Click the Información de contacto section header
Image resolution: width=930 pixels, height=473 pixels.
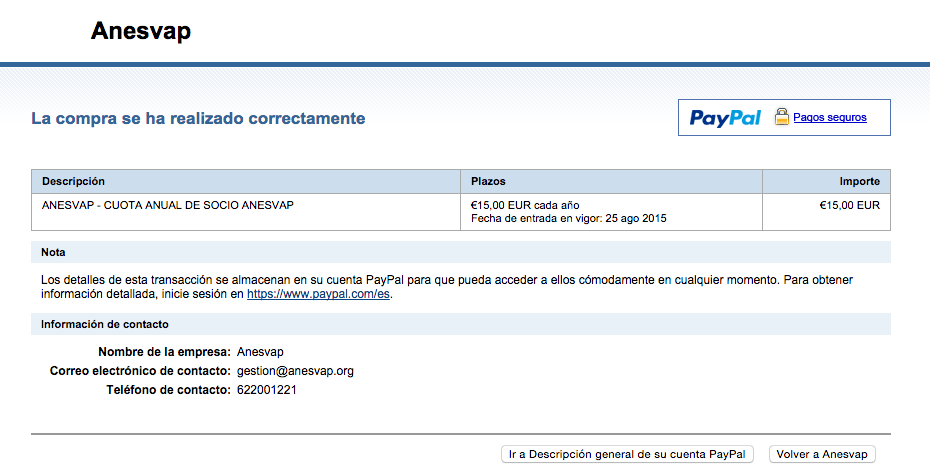104,324
